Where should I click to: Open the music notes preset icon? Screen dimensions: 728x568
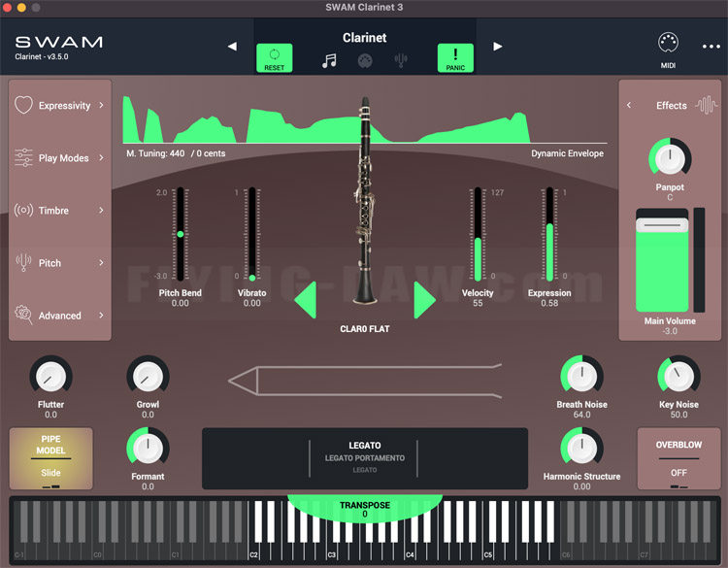(x=329, y=60)
